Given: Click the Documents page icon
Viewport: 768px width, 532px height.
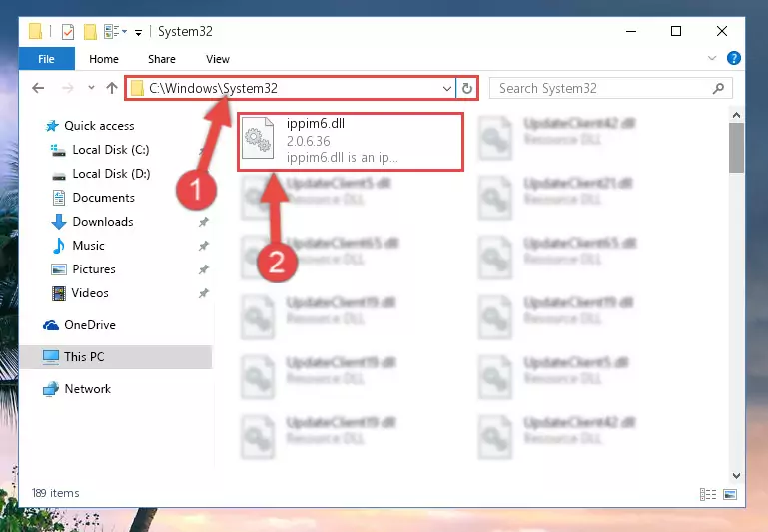Looking at the screenshot, I should click(59, 198).
